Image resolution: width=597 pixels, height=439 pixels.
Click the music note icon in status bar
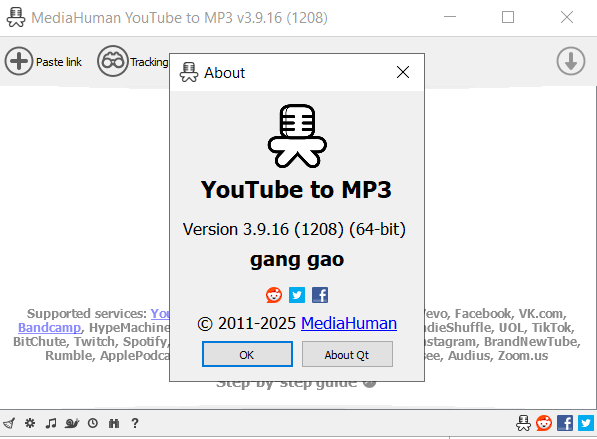click(51, 423)
